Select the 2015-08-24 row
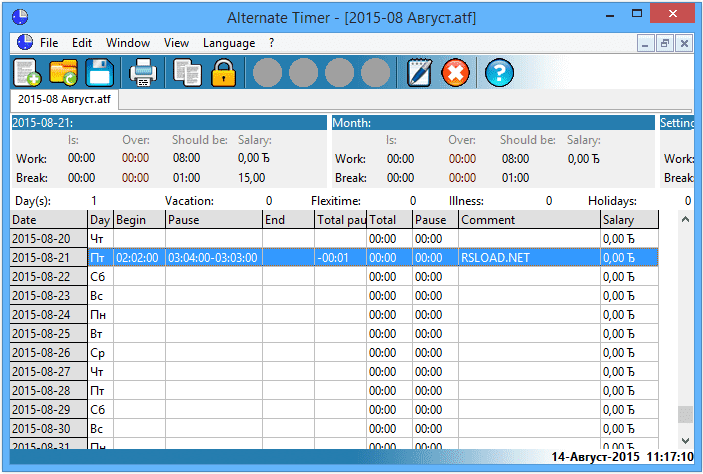 click(x=48, y=314)
